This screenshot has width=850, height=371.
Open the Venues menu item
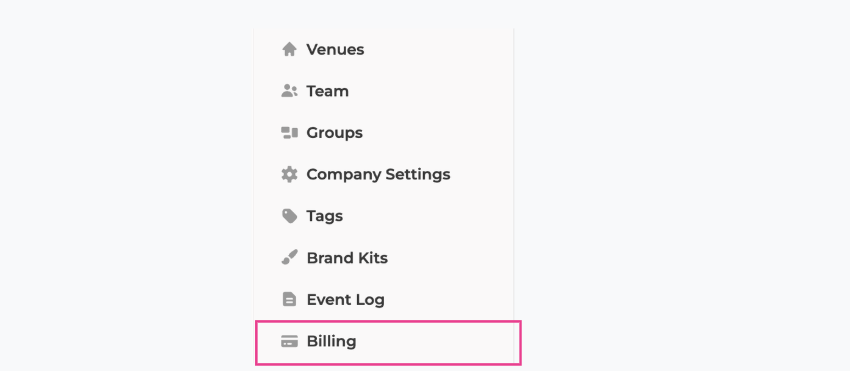pos(335,49)
